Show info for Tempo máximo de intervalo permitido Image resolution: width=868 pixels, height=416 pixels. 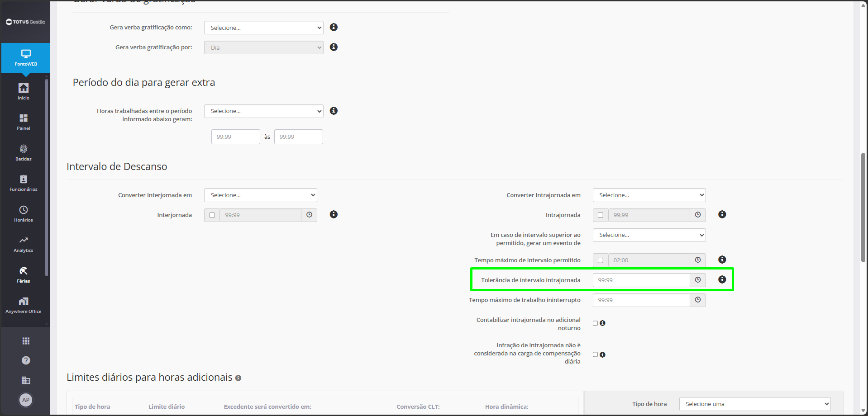[722, 260]
